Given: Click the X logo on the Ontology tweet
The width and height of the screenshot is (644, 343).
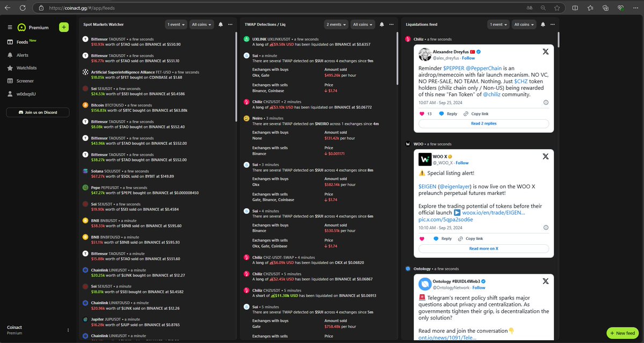Looking at the screenshot, I should pos(545,281).
